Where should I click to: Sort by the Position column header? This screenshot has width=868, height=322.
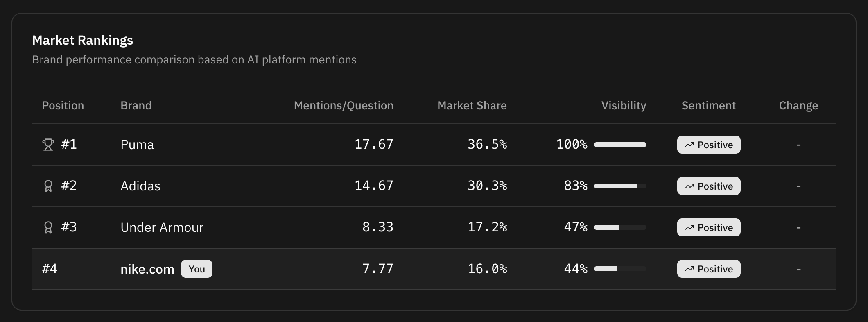tap(63, 106)
